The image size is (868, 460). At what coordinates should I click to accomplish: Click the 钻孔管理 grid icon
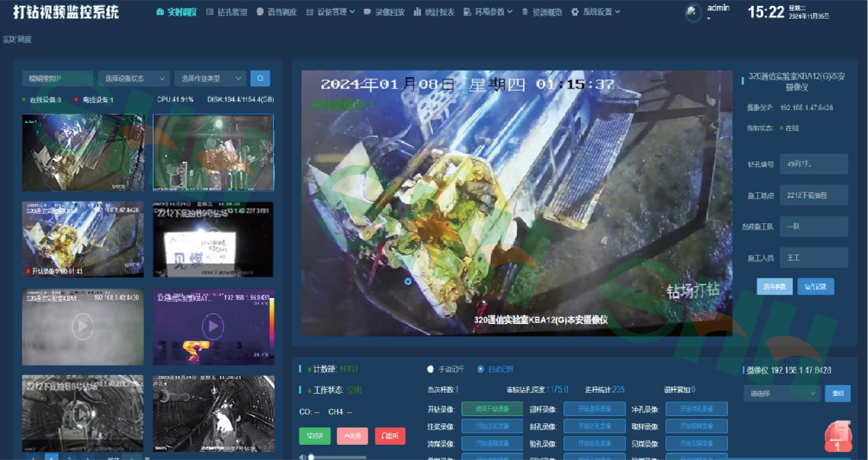208,11
